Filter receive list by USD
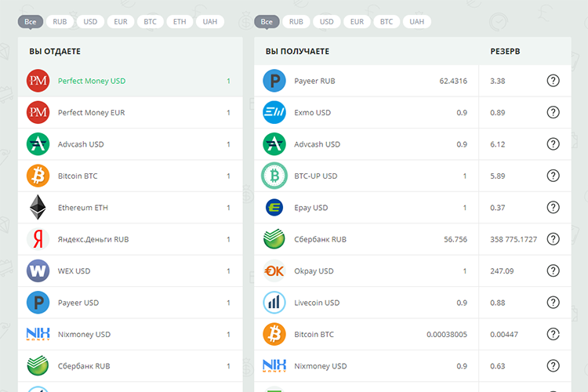The height and width of the screenshot is (392, 588). pos(326,22)
